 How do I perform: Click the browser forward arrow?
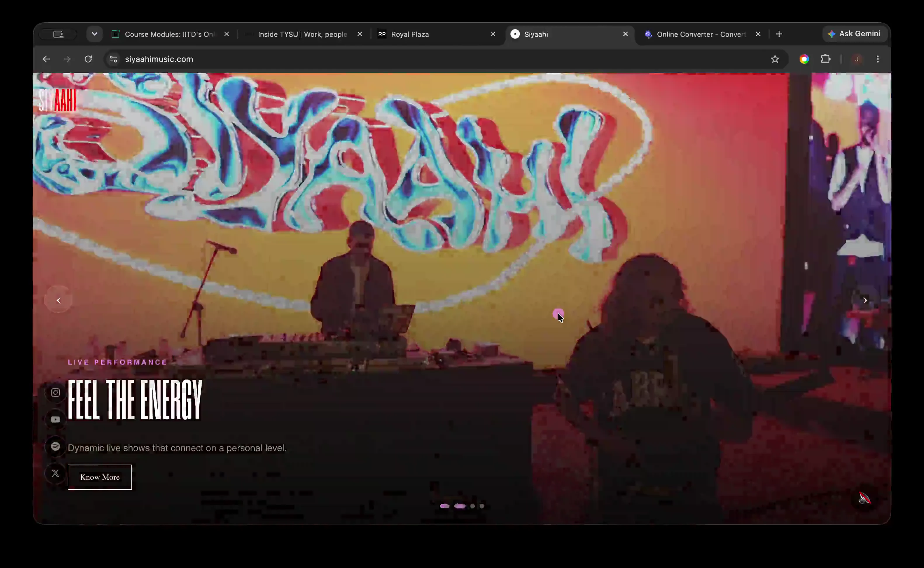(67, 59)
